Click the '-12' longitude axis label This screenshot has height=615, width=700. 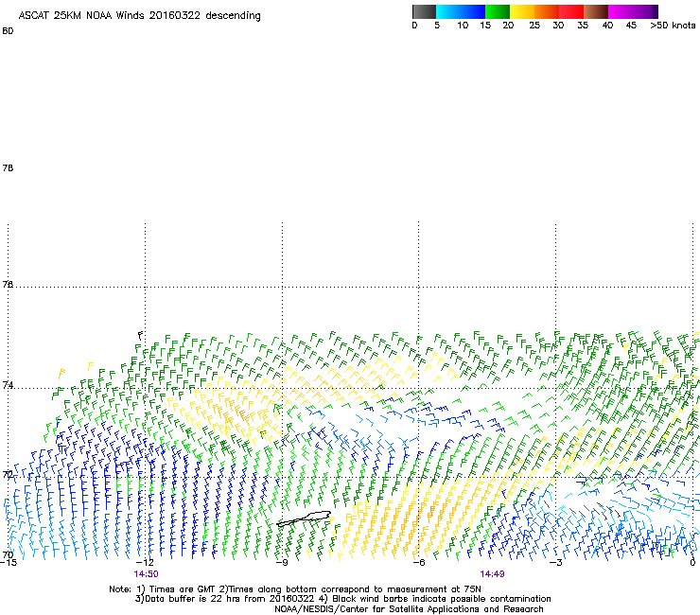point(145,562)
